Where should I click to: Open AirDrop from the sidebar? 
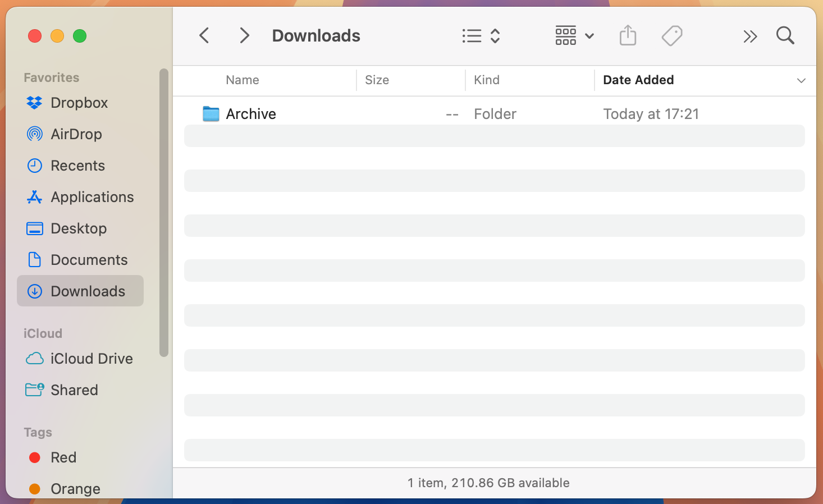76,134
